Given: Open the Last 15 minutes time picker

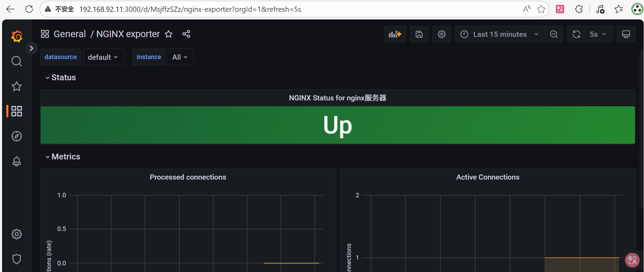Looking at the screenshot, I should (500, 34).
